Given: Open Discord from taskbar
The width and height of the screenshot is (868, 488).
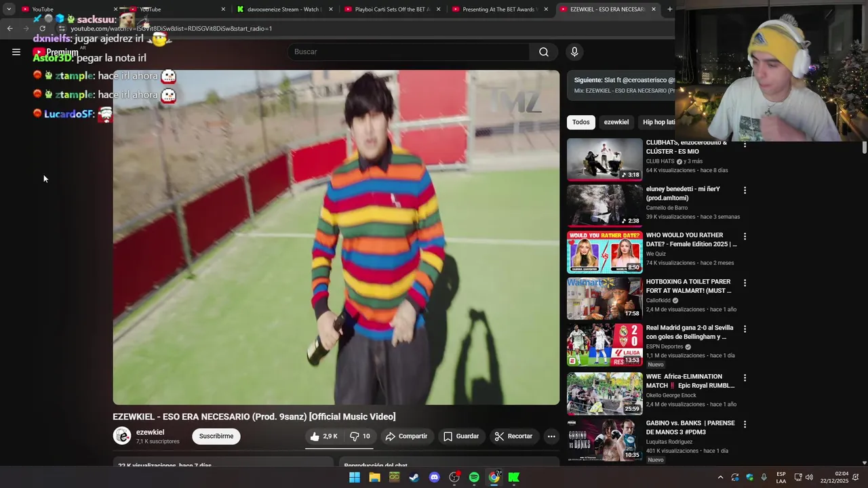Looking at the screenshot, I should click(434, 477).
